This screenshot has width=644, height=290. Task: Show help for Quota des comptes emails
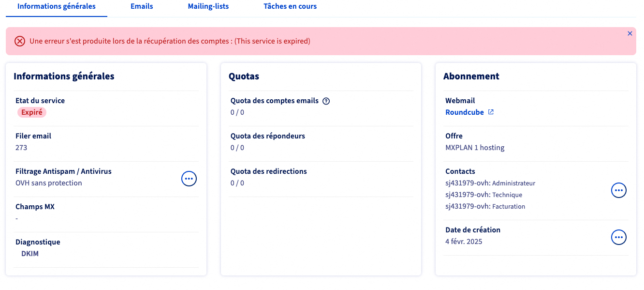(326, 101)
